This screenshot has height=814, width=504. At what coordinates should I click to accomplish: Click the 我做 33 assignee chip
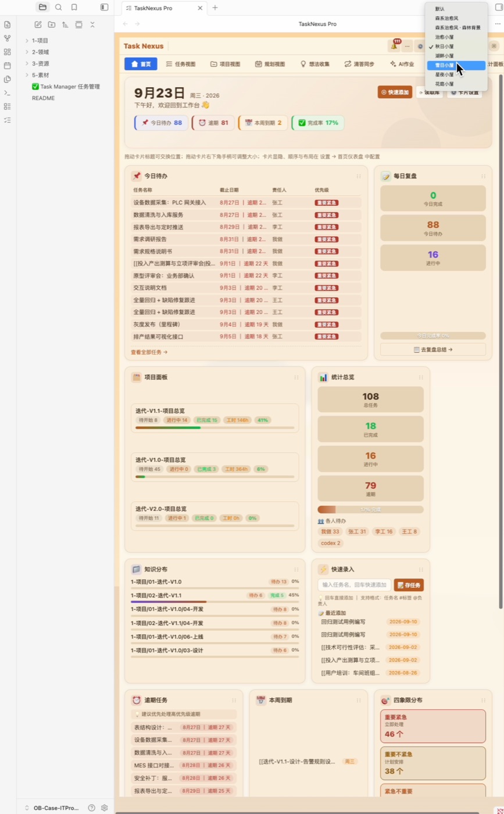point(330,531)
